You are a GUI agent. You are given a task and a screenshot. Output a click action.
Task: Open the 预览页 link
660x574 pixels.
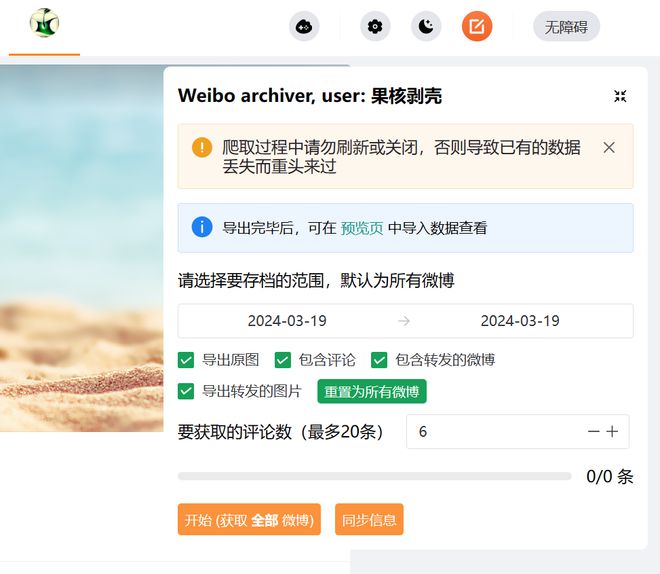pyautogui.click(x=362, y=228)
